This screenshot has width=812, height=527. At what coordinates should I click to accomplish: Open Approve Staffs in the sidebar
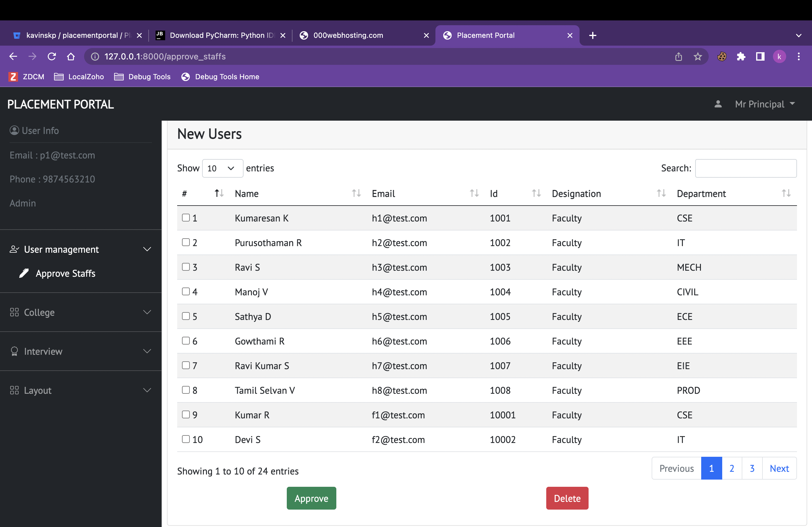(65, 273)
